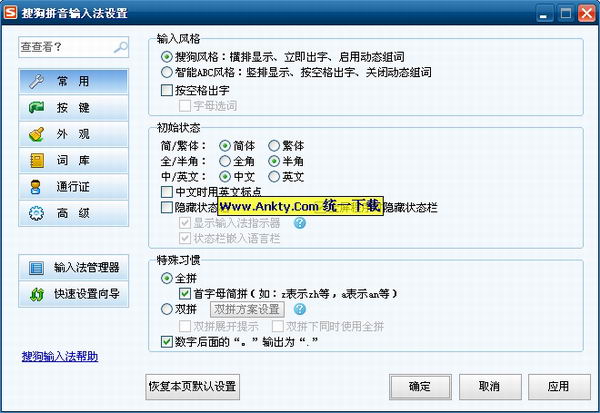Open 搜狗输入法帮助 link
The image size is (600, 413).
tap(60, 356)
